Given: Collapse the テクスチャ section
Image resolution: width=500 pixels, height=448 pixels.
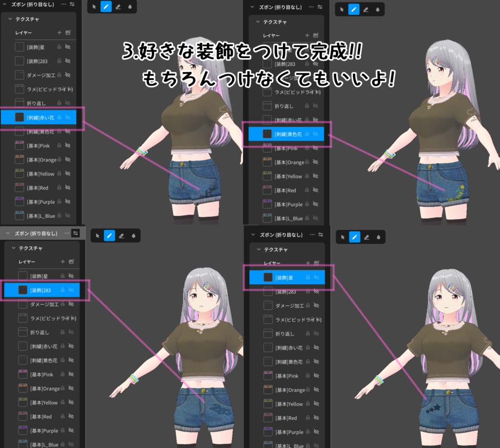Looking at the screenshot, I should coord(9,19).
